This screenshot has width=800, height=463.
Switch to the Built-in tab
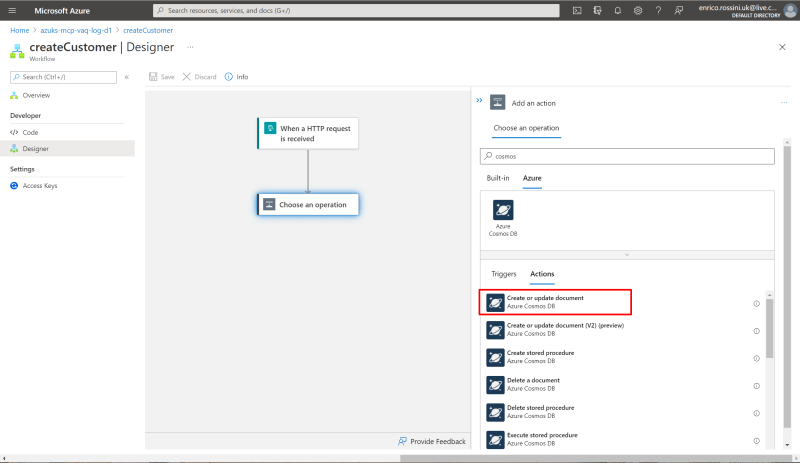[497, 178]
